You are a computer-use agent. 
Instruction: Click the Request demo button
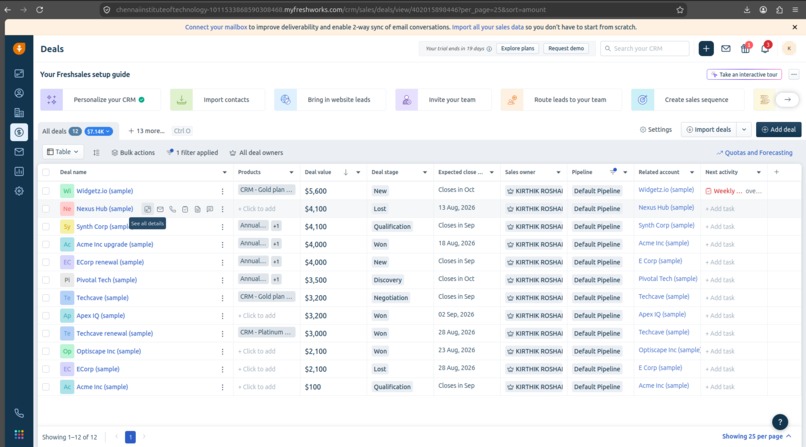[x=566, y=48]
